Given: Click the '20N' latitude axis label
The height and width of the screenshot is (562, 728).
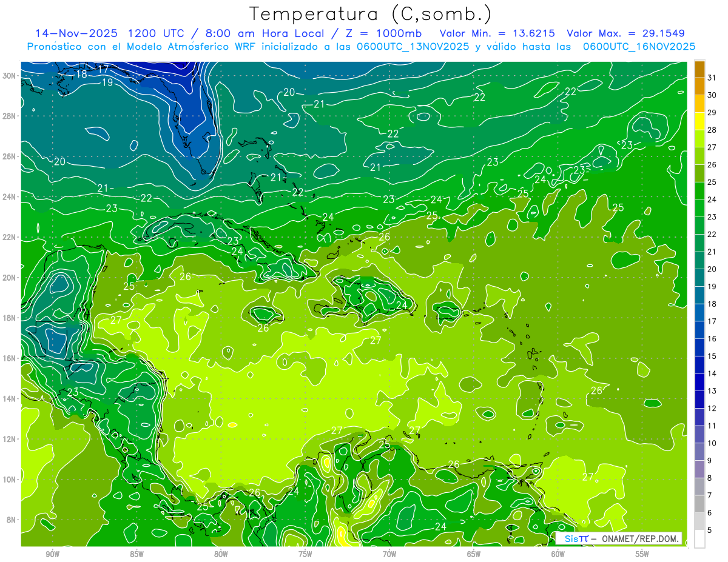Looking at the screenshot, I should tap(10, 278).
